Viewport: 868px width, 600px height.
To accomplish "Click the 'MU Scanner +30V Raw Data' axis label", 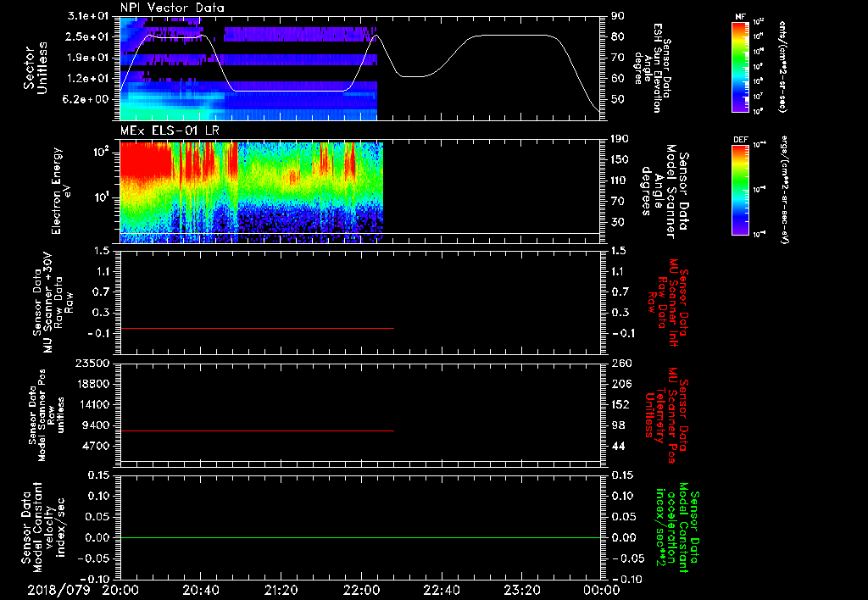I will coord(53,303).
